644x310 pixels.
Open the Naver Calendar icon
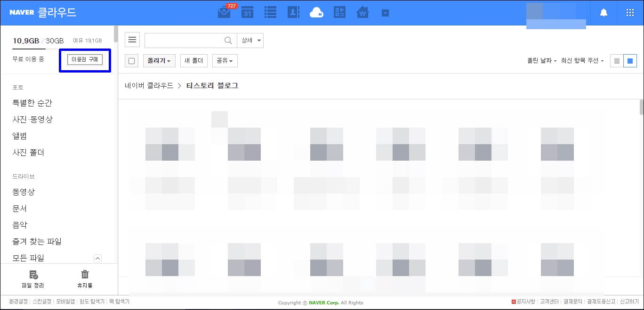(x=248, y=12)
